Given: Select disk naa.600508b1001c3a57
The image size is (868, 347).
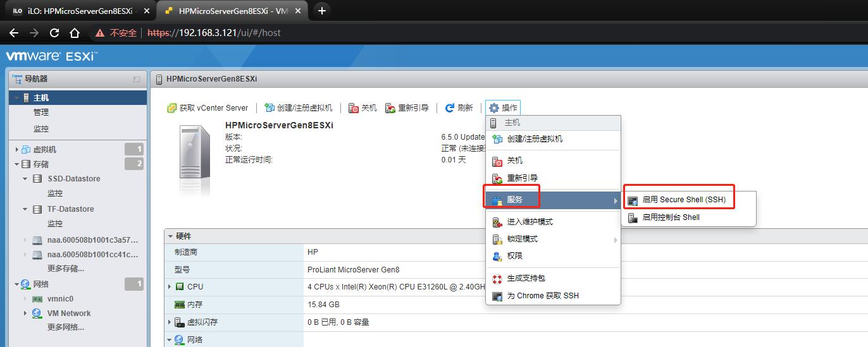Looking at the screenshot, I should (92, 240).
